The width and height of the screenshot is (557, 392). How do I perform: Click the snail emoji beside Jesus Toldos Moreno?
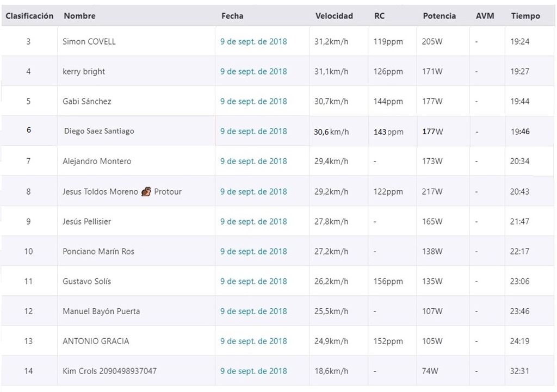146,192
